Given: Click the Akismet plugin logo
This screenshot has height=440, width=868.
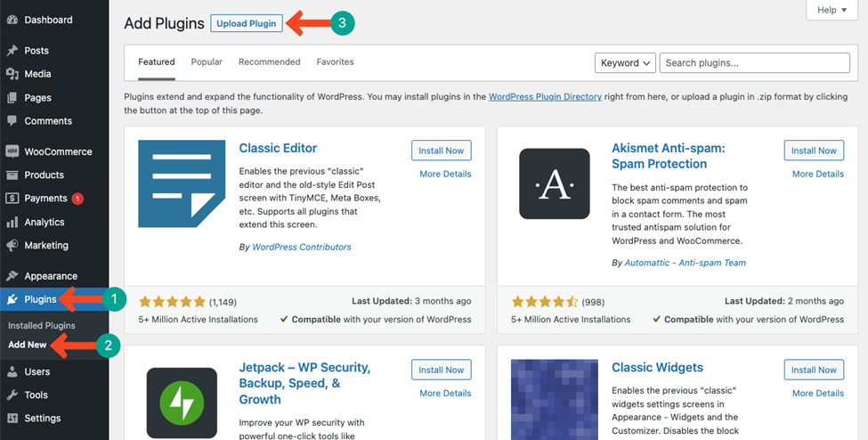Looking at the screenshot, I should pyautogui.click(x=555, y=184).
